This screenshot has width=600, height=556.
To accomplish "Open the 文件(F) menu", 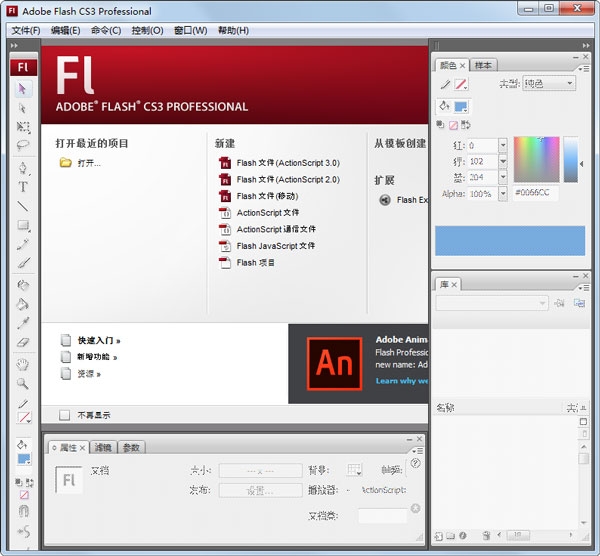I will 25,30.
